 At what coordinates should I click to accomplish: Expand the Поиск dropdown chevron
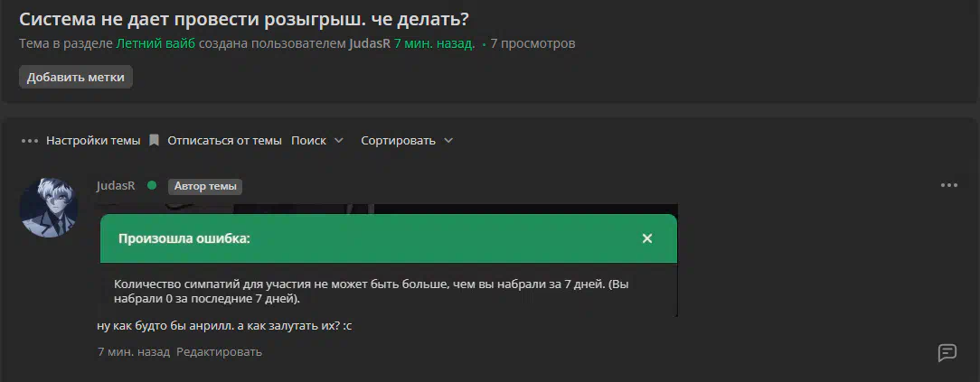339,141
